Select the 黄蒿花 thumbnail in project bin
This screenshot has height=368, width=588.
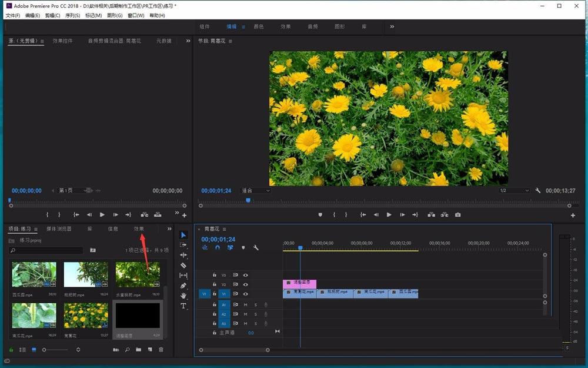86,316
